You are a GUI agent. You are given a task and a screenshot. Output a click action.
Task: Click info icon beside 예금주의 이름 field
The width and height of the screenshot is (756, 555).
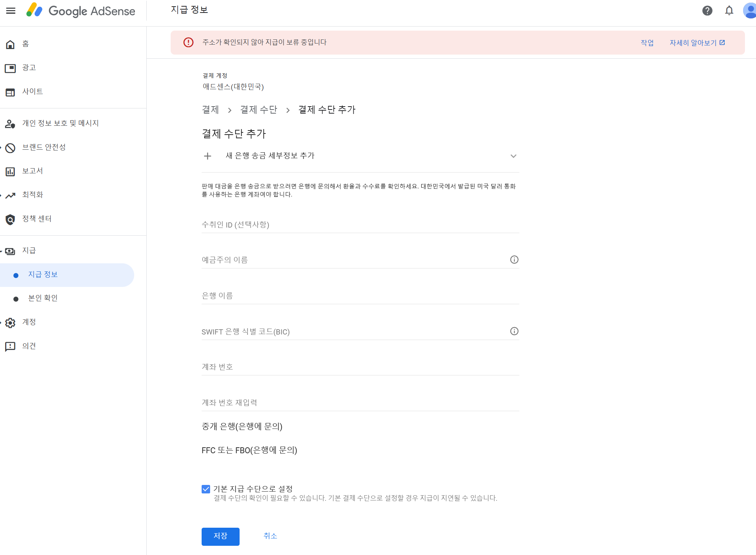514,260
